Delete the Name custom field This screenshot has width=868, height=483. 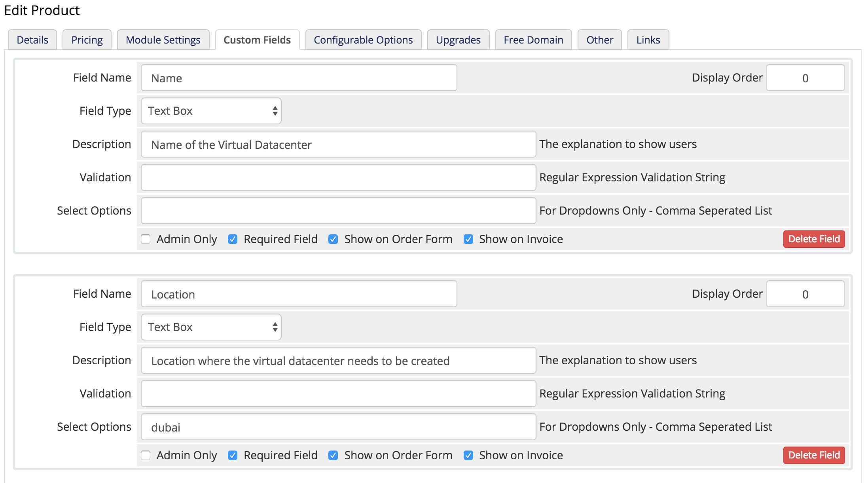tap(814, 239)
